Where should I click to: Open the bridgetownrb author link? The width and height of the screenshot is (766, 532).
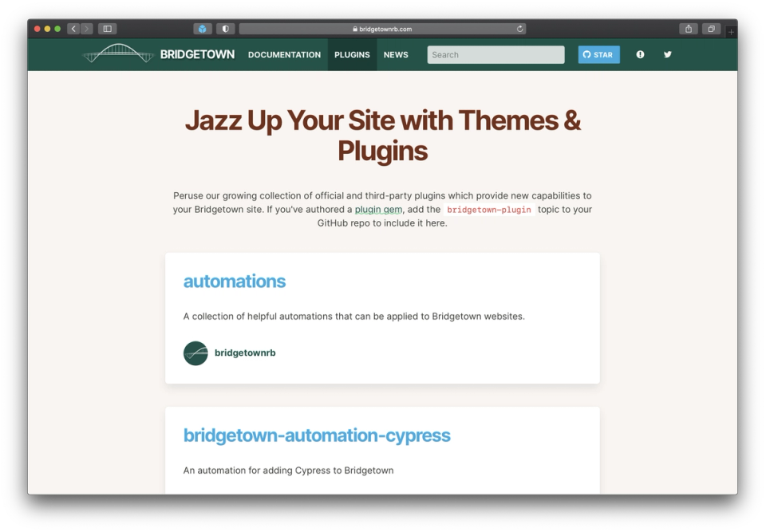[245, 353]
